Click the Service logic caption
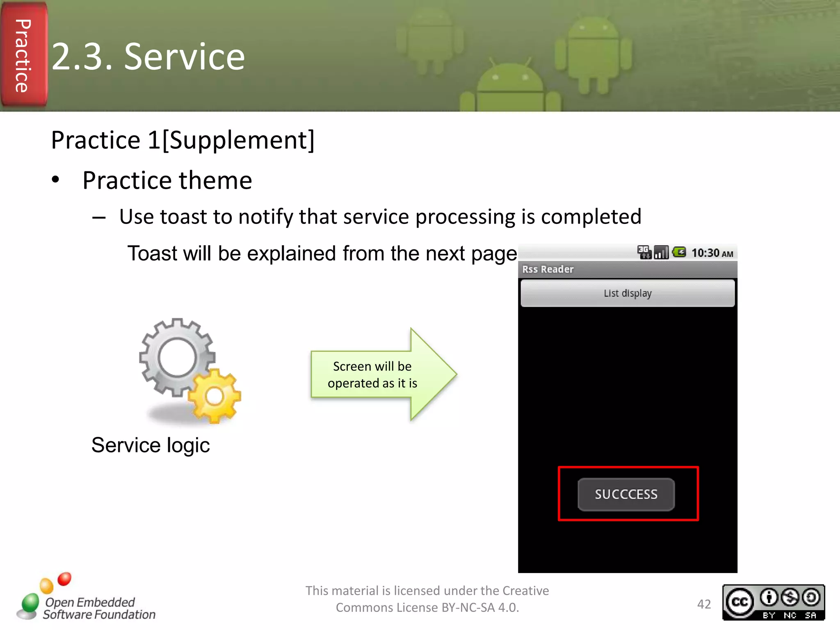Viewport: 840px width, 630px height. (151, 446)
